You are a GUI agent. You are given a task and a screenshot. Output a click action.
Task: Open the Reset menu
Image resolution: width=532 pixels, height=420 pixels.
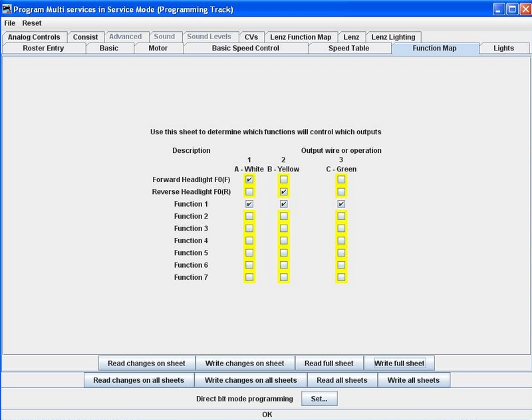coord(31,23)
